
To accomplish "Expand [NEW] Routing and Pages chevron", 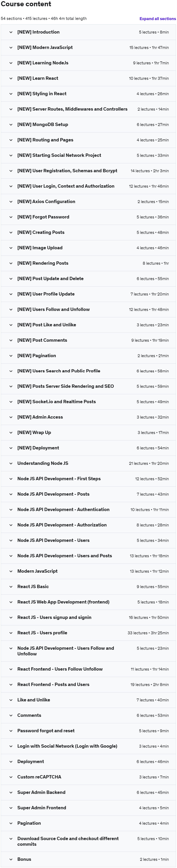I will click(x=11, y=140).
